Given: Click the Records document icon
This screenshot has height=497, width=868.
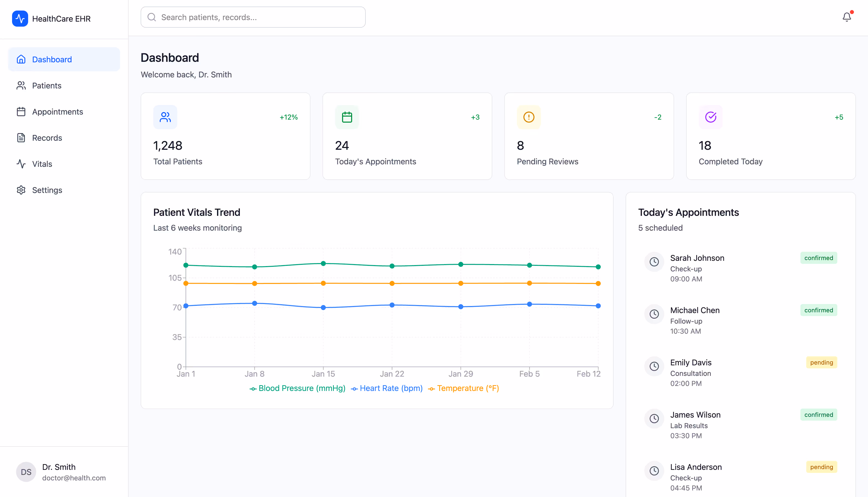Looking at the screenshot, I should tap(21, 137).
